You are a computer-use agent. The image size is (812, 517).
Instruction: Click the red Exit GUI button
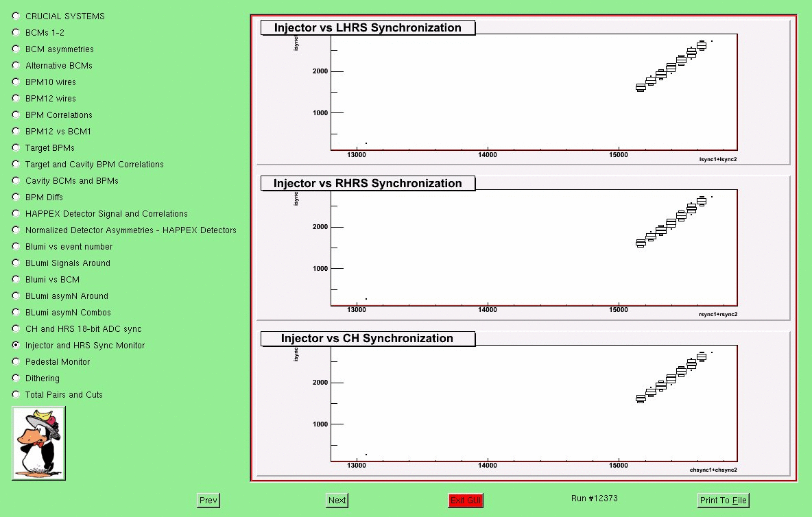coord(466,500)
